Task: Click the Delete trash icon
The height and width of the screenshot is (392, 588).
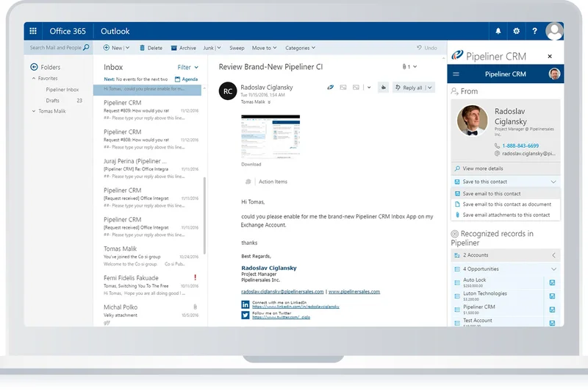Action: click(x=142, y=48)
